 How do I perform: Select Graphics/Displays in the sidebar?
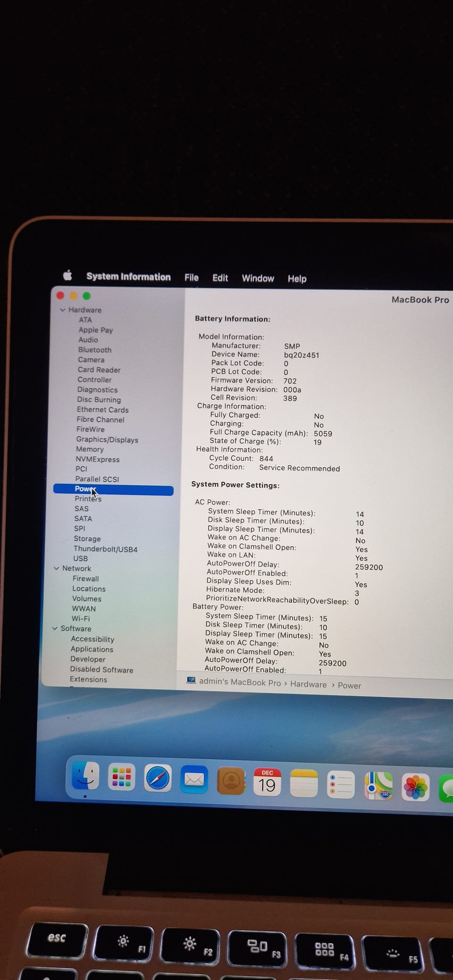[x=107, y=440]
